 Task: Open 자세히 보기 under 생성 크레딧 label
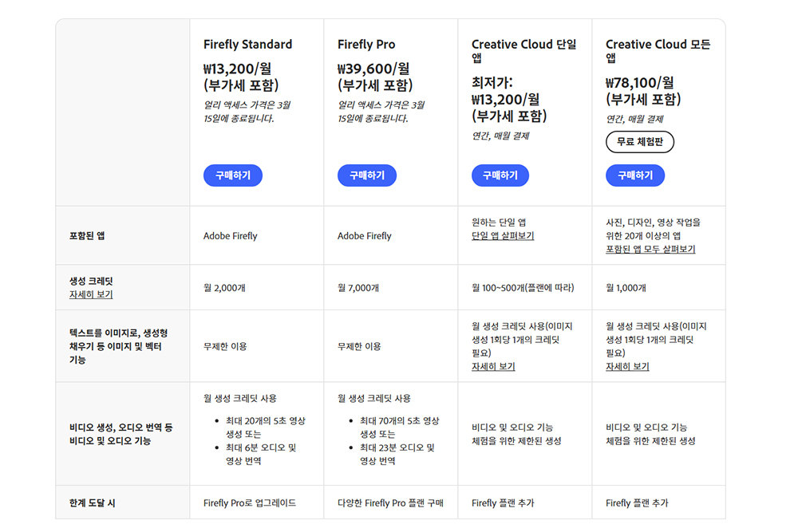(91, 294)
